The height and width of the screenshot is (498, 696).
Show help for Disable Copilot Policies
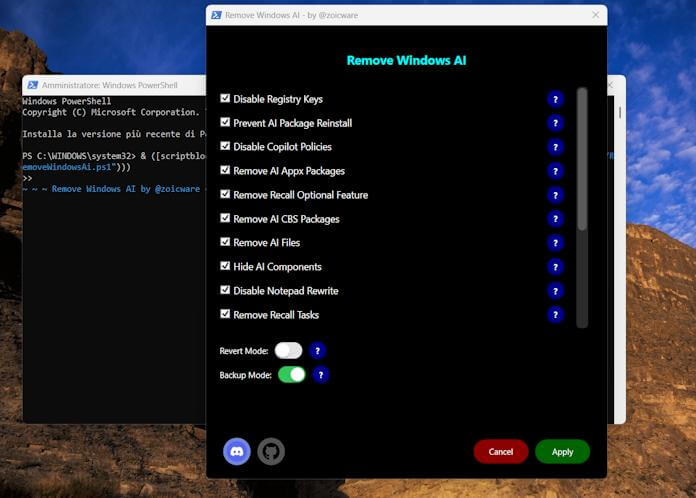[555, 147]
